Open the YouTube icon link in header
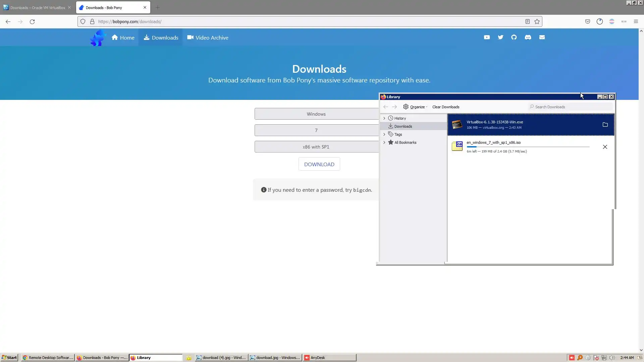The image size is (644, 362). point(487,37)
